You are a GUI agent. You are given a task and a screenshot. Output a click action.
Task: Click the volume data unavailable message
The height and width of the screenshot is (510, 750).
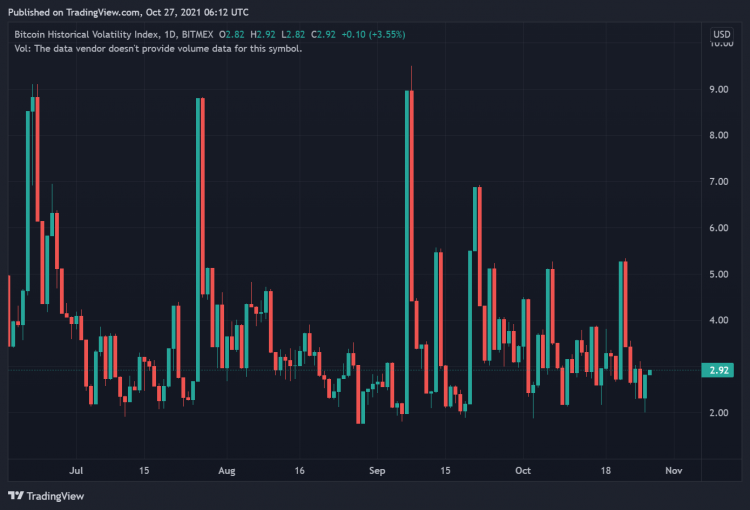pyautogui.click(x=158, y=48)
